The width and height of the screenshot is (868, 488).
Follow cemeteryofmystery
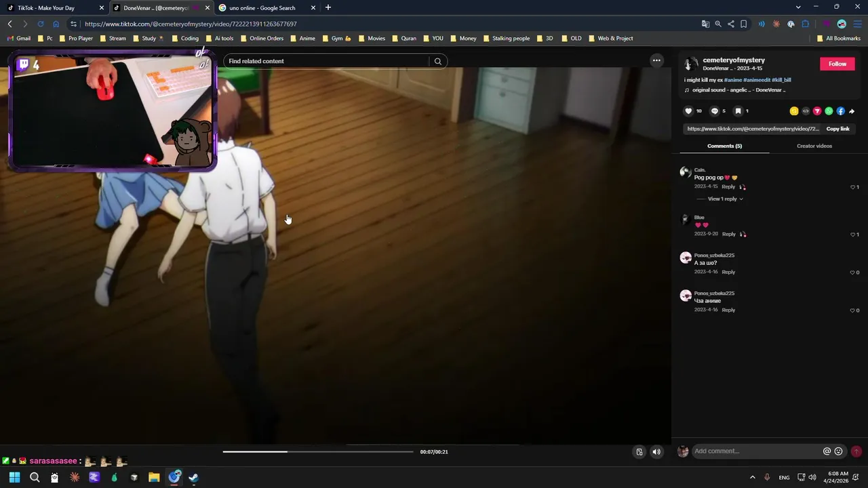(x=837, y=64)
